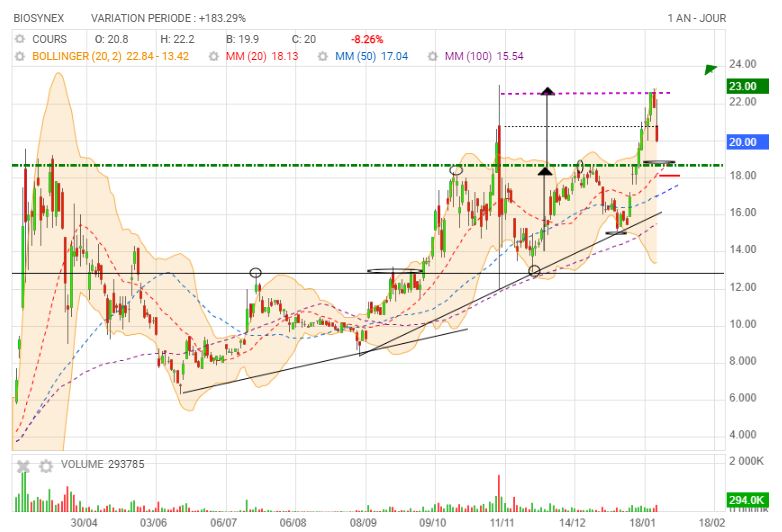Open the MM (50) settings gear
This screenshot has height=532, width=782.
(323, 56)
